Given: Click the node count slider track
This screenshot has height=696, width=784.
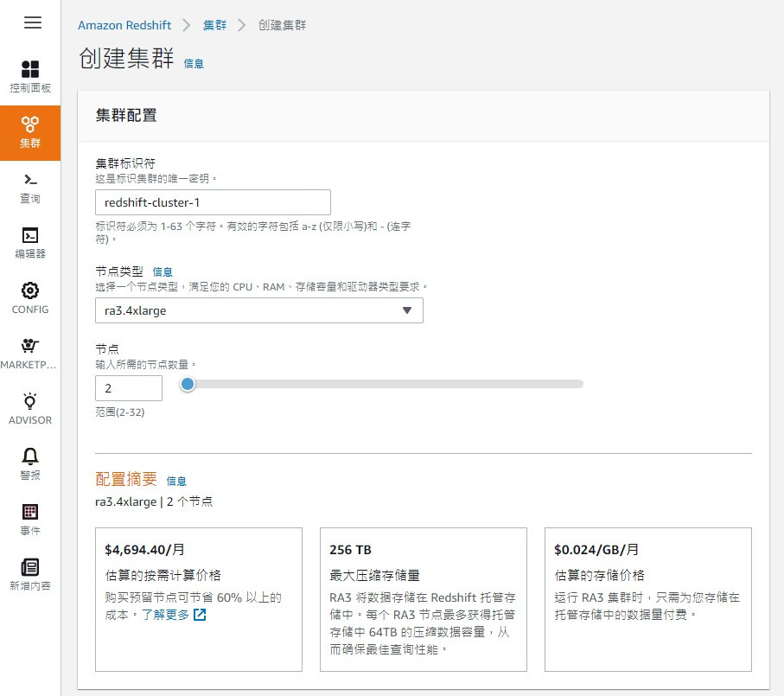Looking at the screenshot, I should (383, 384).
